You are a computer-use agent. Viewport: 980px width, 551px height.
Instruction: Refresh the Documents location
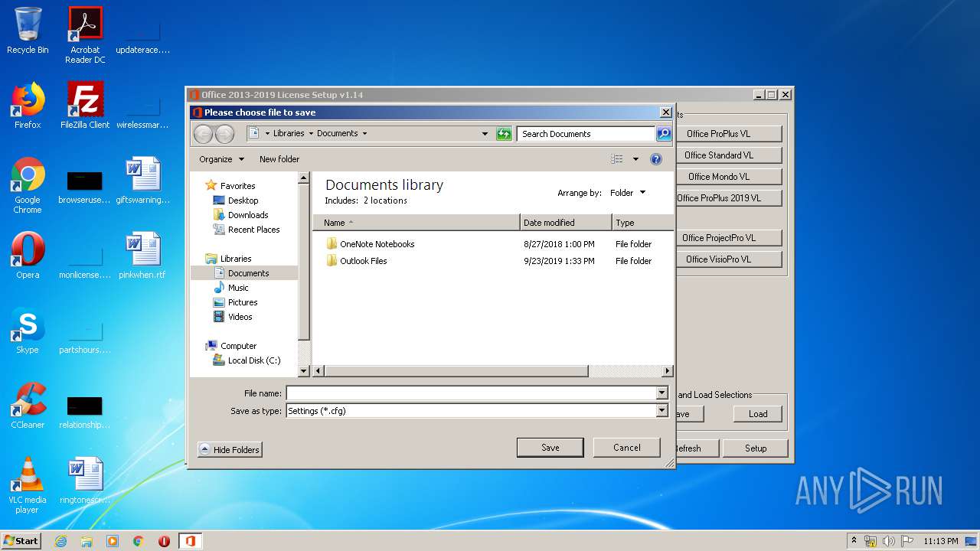click(x=504, y=134)
